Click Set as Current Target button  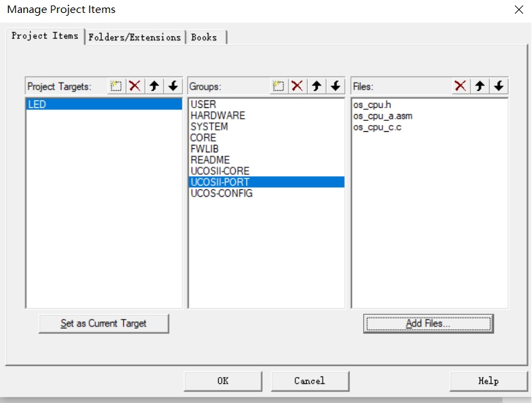pyautogui.click(x=103, y=323)
